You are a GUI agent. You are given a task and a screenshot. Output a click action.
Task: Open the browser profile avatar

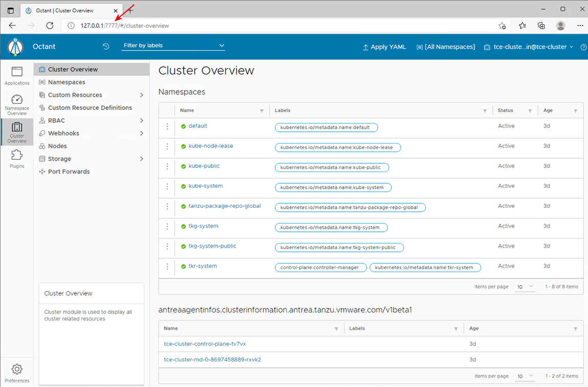560,26
